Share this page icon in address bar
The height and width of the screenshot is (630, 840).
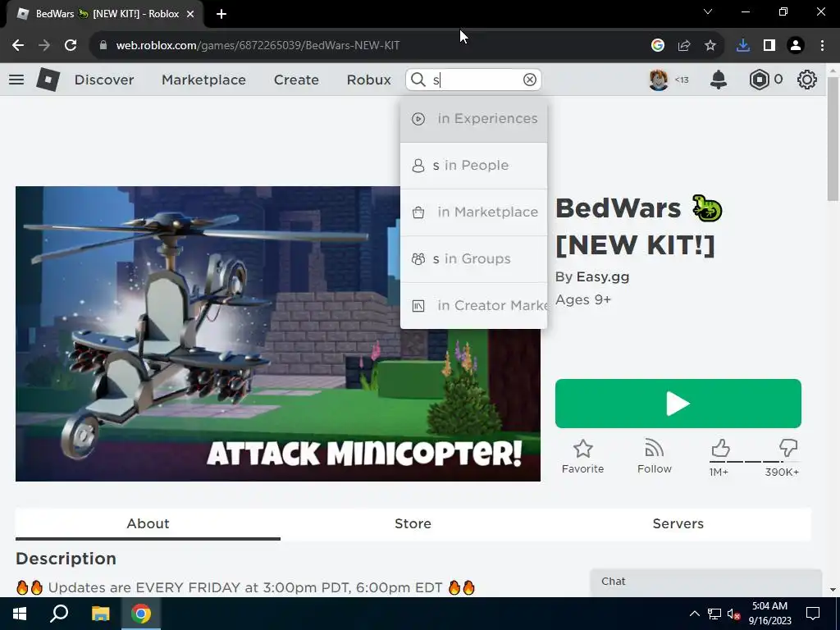coord(684,46)
